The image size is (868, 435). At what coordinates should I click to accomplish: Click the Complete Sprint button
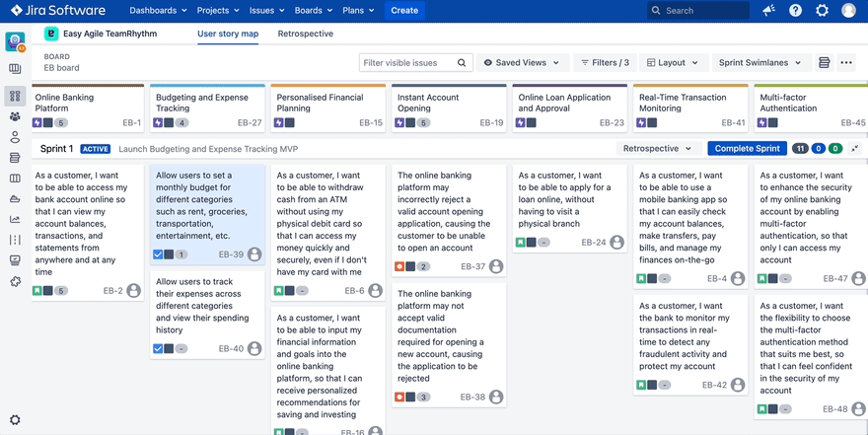(748, 148)
